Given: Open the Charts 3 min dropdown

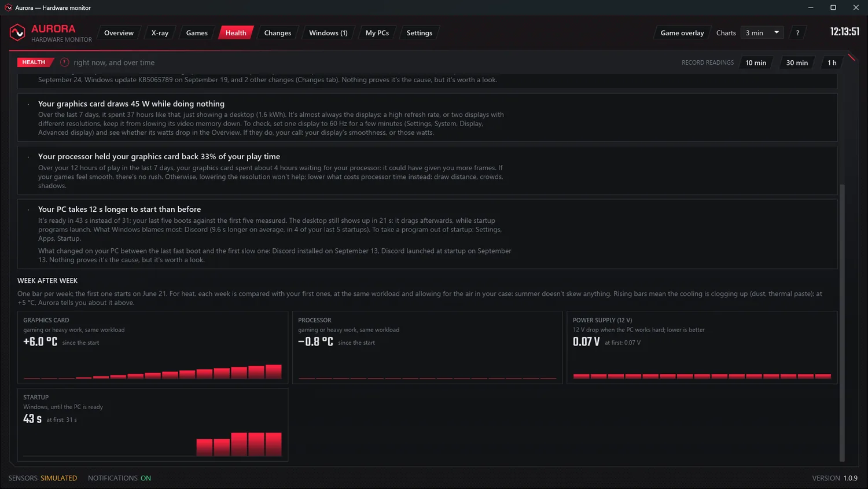Looking at the screenshot, I should click(x=763, y=33).
